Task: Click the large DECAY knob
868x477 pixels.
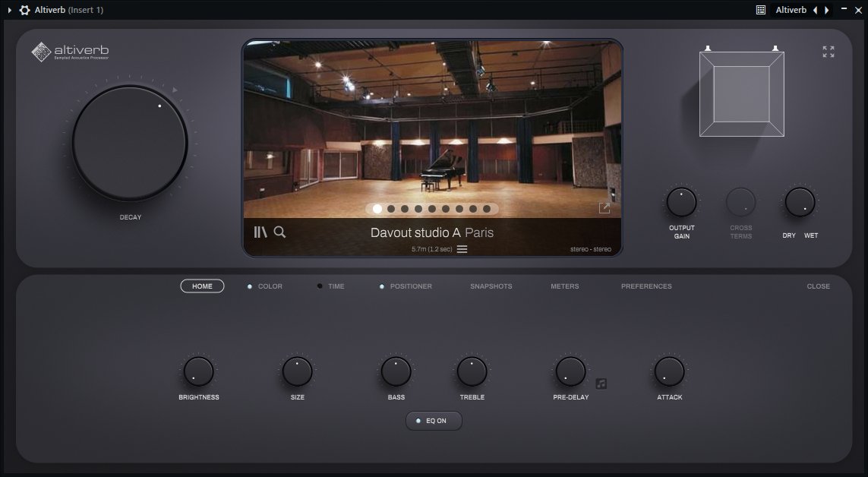Action: [130, 143]
